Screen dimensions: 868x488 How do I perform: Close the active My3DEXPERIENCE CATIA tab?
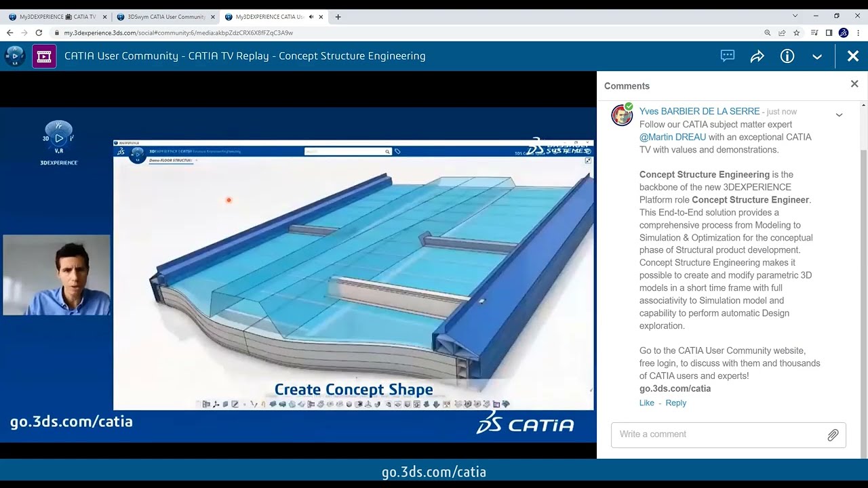coord(321,17)
